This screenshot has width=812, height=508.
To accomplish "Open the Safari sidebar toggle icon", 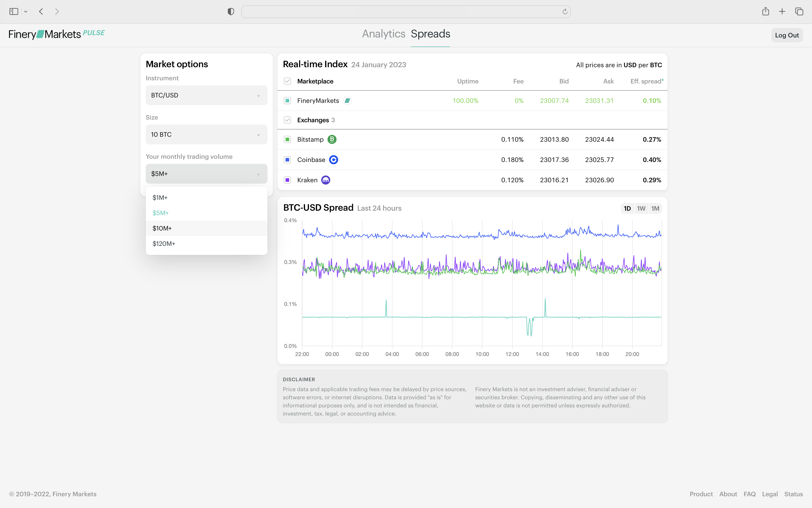I will [x=14, y=12].
